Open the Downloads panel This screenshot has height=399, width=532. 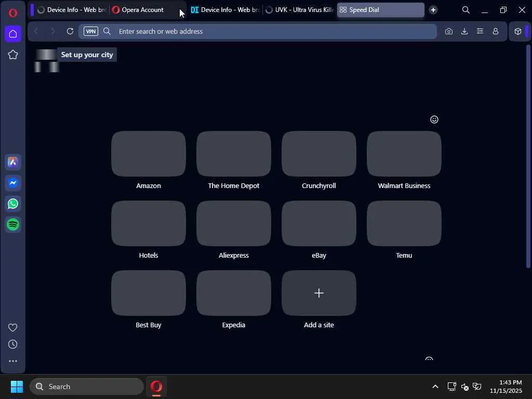(x=464, y=31)
